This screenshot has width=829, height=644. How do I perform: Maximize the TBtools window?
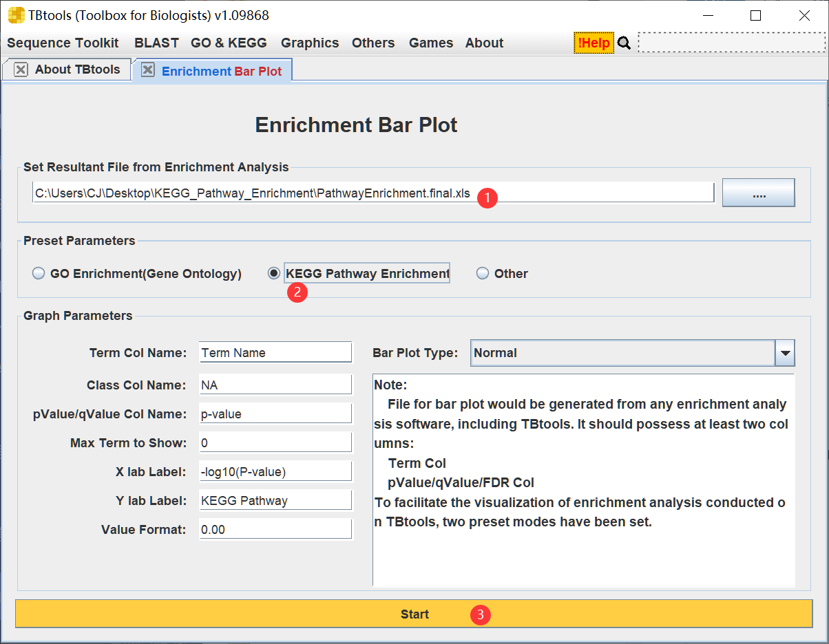pos(755,15)
